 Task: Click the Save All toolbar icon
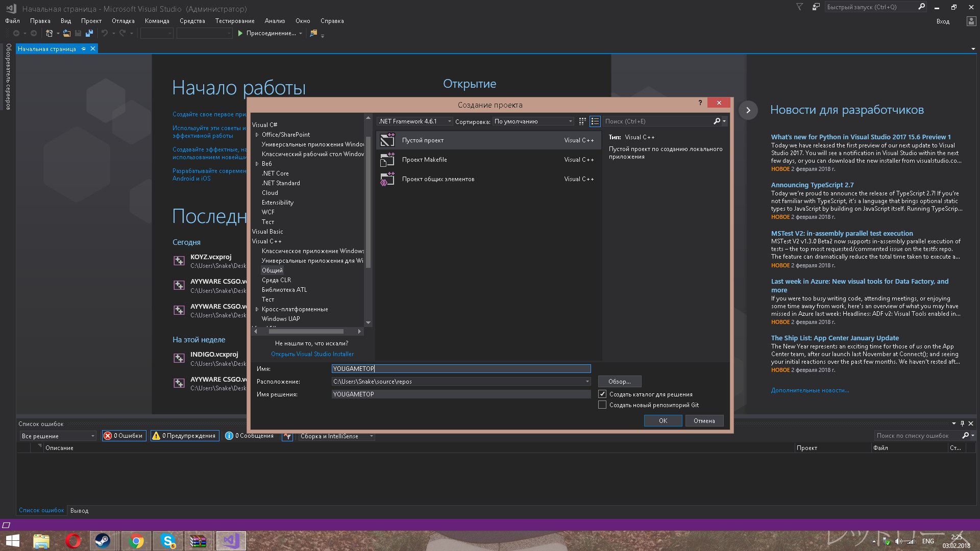coord(89,33)
